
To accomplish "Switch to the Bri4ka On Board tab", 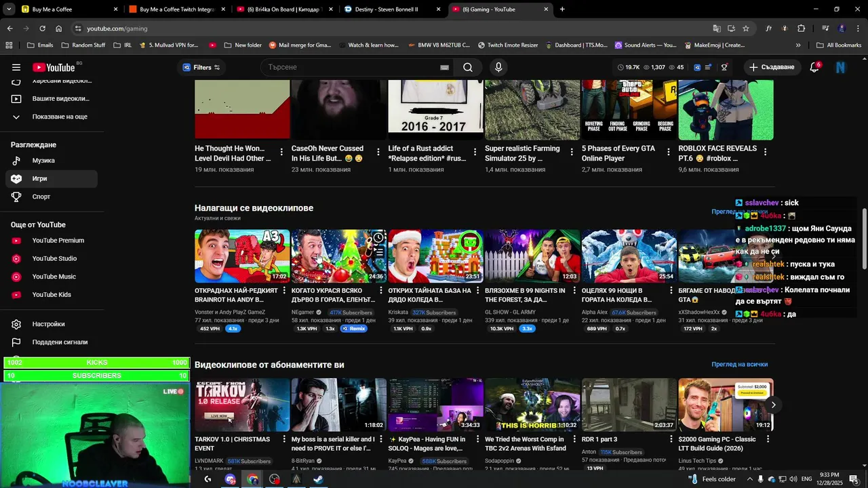I will (285, 9).
